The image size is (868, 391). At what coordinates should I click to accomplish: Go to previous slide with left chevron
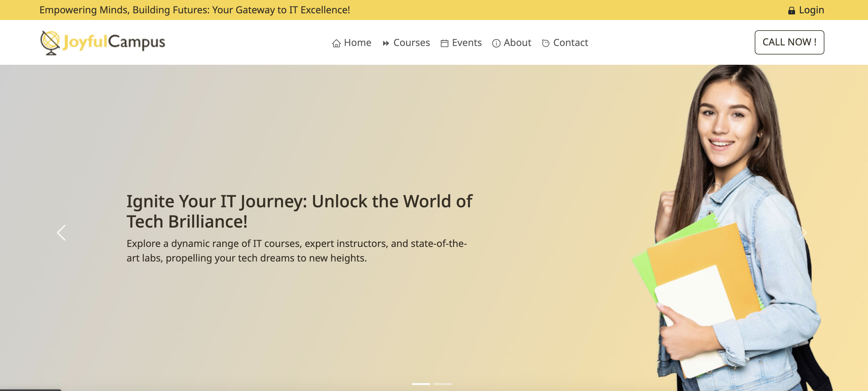pos(61,233)
